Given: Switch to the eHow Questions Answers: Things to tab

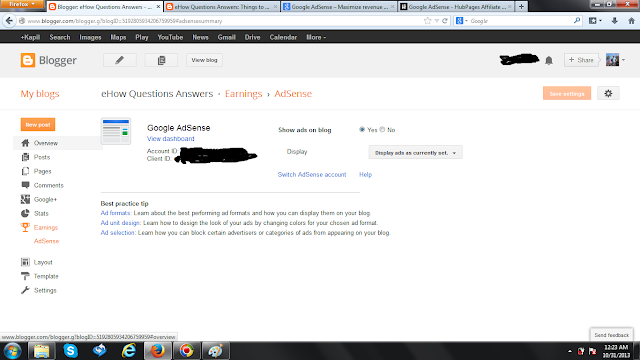Looking at the screenshot, I should [222, 7].
